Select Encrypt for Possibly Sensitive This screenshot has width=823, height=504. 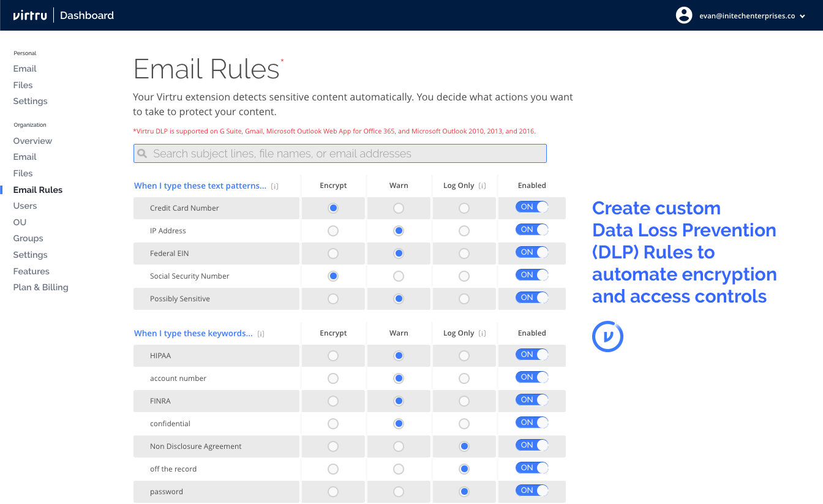[x=333, y=299]
